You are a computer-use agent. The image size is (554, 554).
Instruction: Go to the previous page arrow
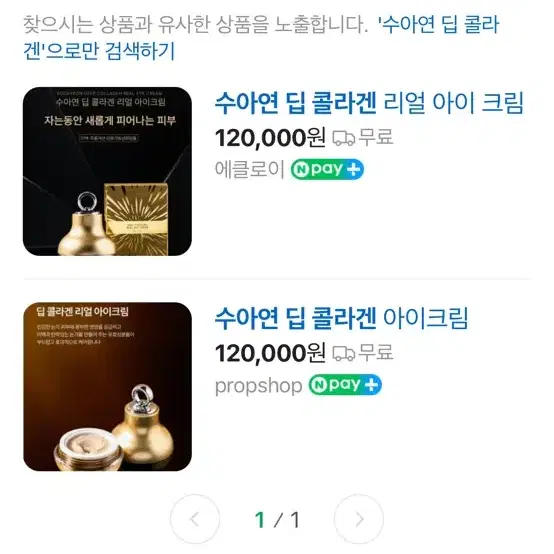[x=195, y=519]
